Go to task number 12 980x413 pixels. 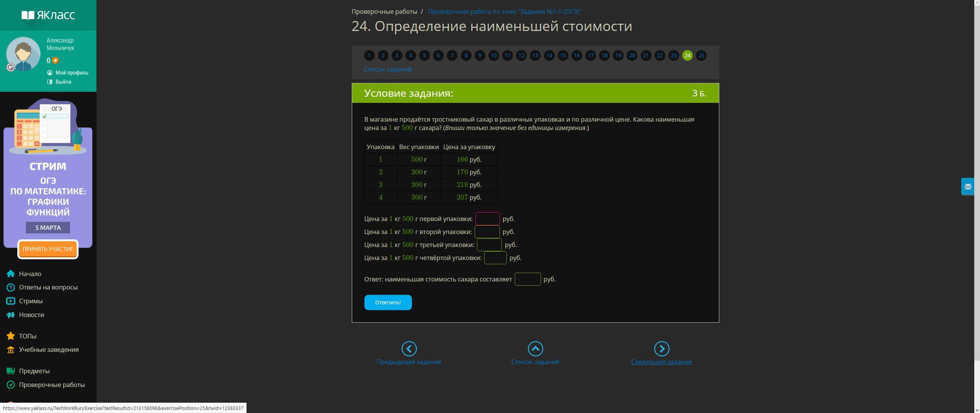pyautogui.click(x=521, y=55)
